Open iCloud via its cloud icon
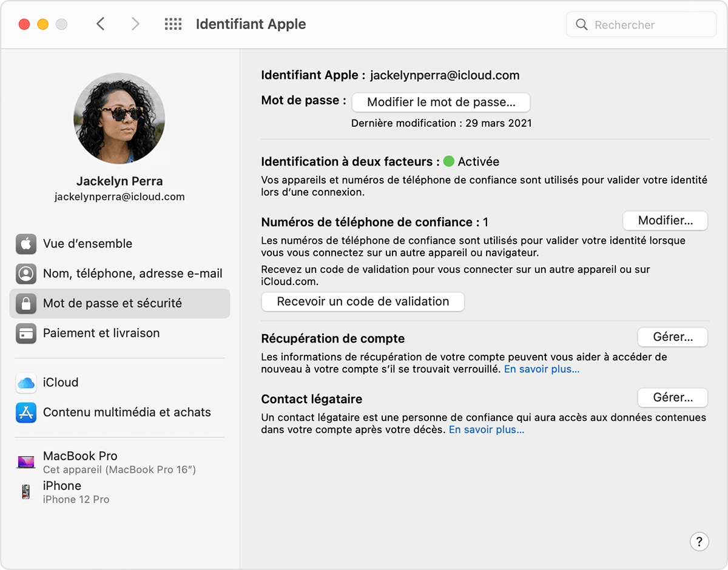The height and width of the screenshot is (570, 728). tap(26, 383)
